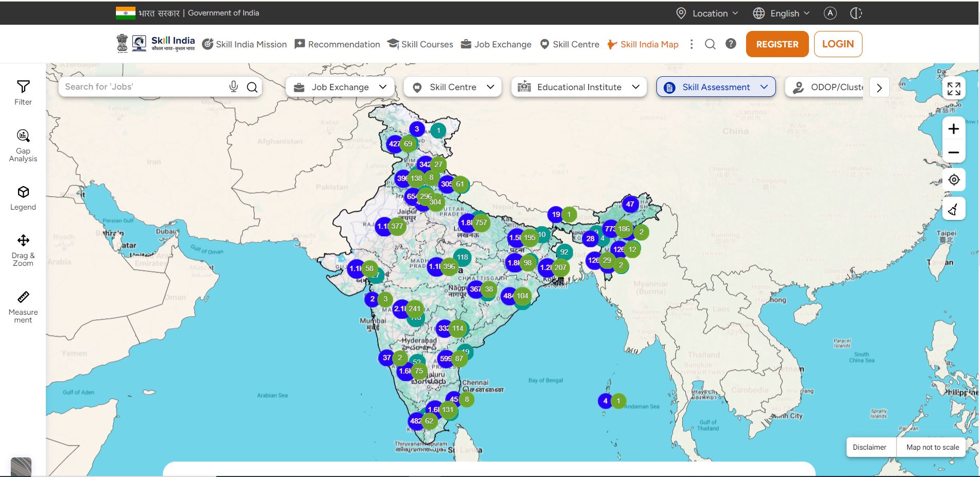This screenshot has height=477, width=980.
Task: Click the blue 47 cluster marker
Action: click(x=630, y=204)
